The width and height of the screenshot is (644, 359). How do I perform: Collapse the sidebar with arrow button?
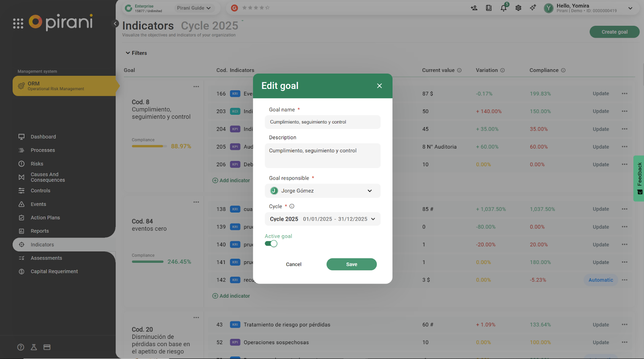(x=116, y=24)
